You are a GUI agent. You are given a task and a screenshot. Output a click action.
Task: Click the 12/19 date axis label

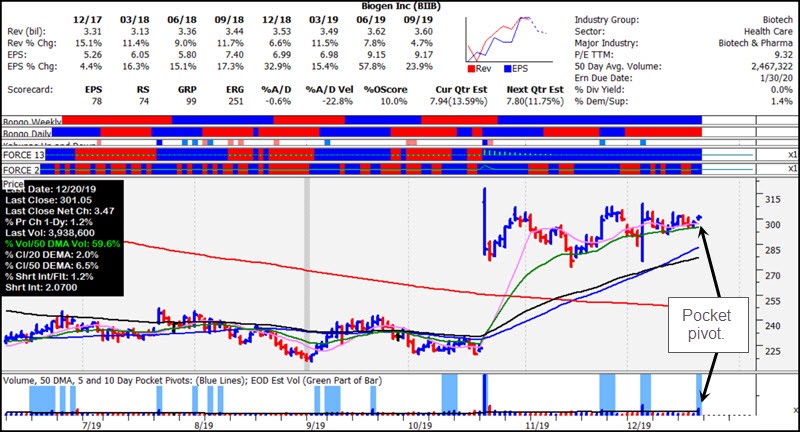point(639,425)
